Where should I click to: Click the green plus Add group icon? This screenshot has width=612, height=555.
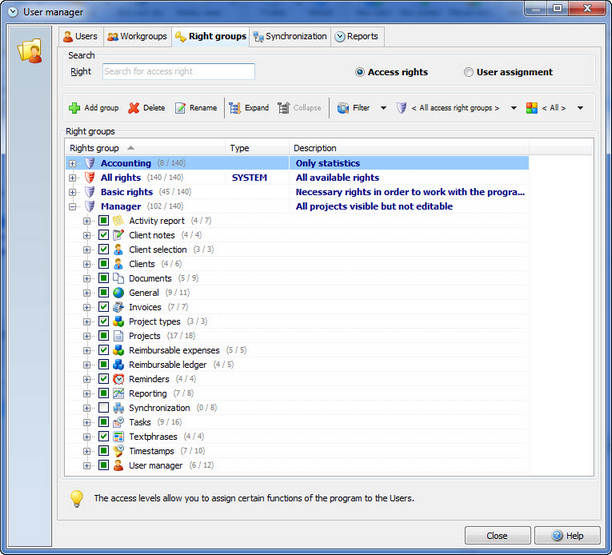pyautogui.click(x=74, y=108)
